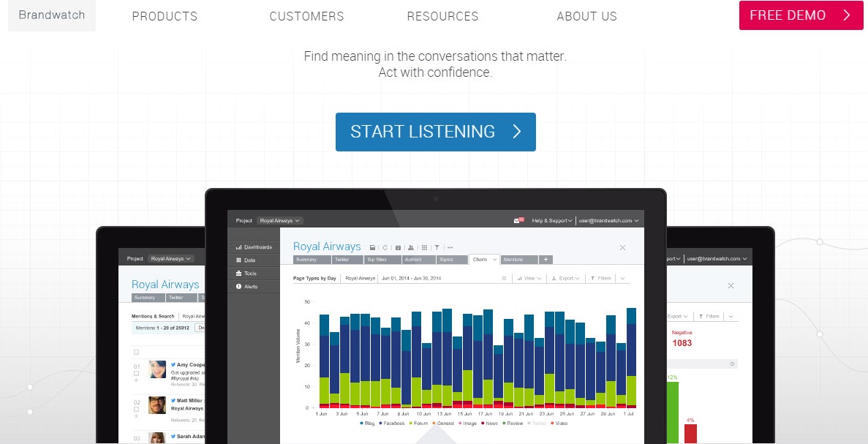Viewport: 868px width, 444px height.
Task: Switch to the Twitter tab on center screen
Action: pos(347,260)
